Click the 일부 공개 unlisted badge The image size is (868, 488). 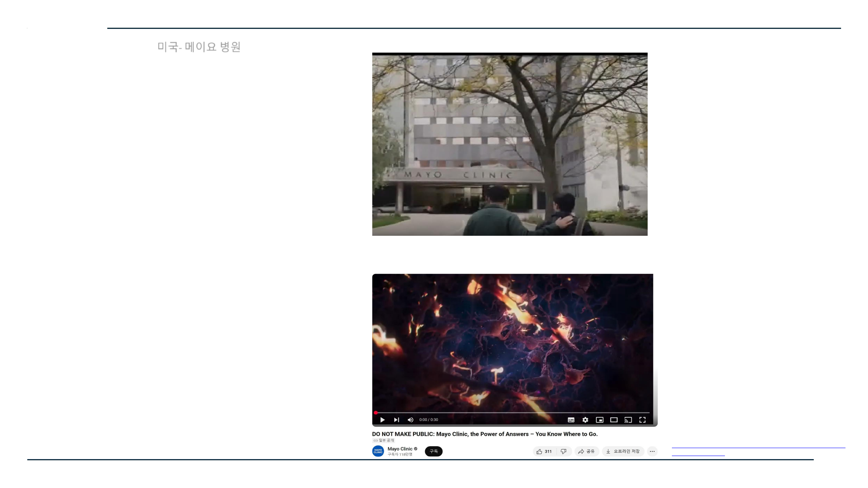pyautogui.click(x=384, y=441)
